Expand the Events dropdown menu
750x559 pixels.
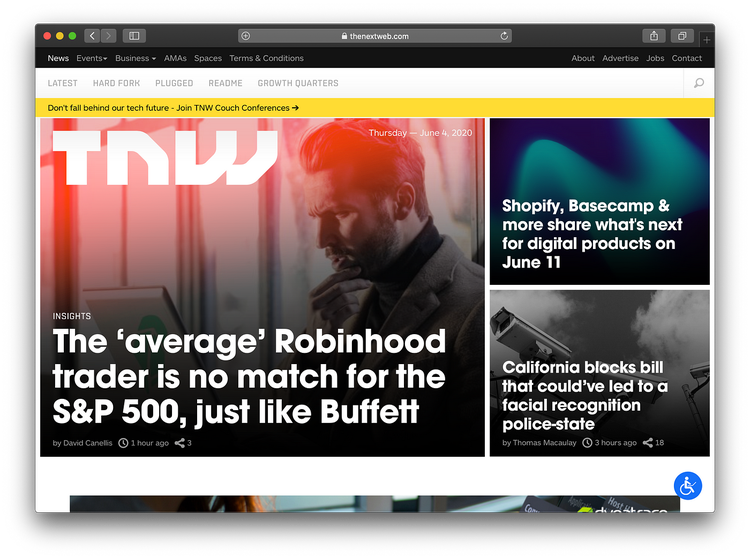tap(92, 58)
